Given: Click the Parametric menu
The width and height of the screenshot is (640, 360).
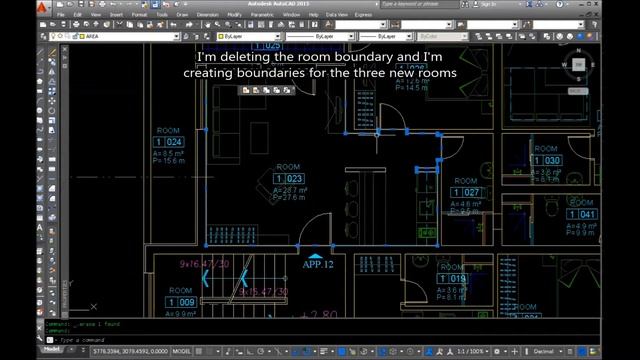Looking at the screenshot, I should [x=262, y=15].
